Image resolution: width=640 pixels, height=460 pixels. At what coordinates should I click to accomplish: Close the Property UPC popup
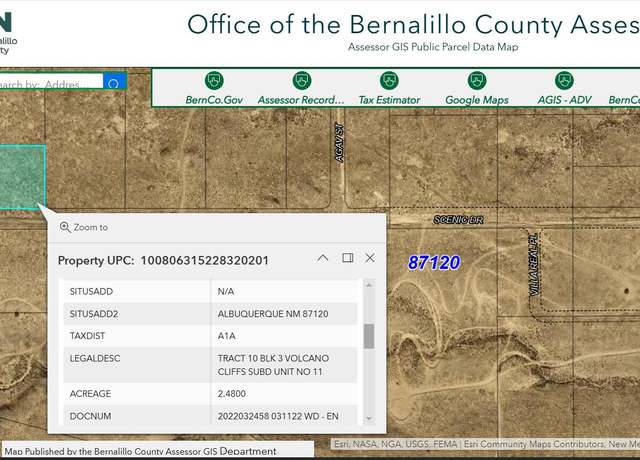point(370,258)
